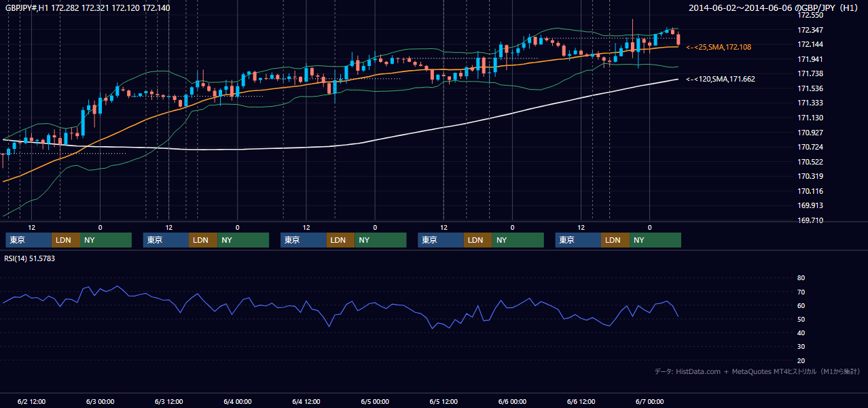The image size is (868, 408).
Task: Click the 6/6 12:00 time label
Action: [x=581, y=401]
